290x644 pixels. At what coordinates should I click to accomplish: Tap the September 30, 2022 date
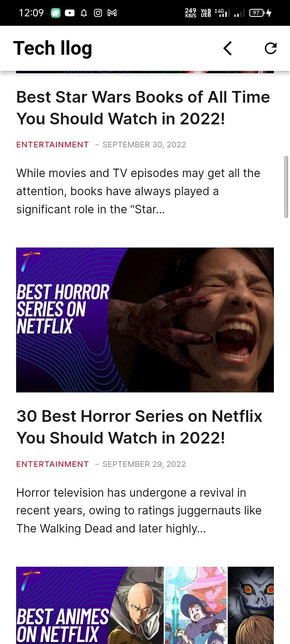[144, 144]
